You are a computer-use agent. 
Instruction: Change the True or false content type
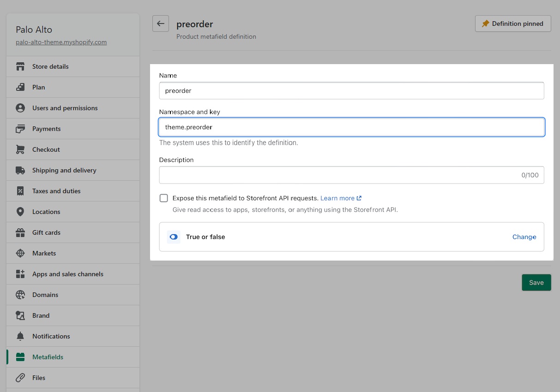click(524, 237)
